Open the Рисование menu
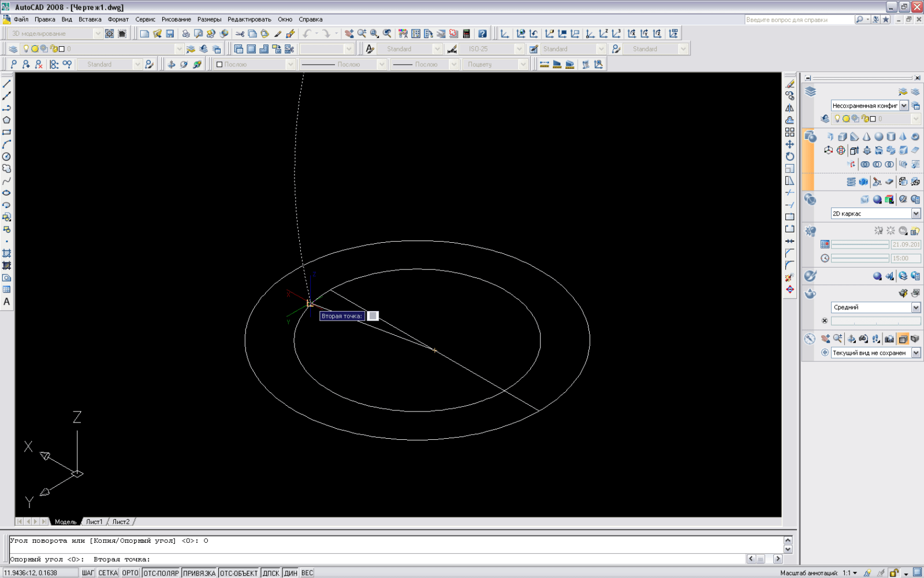 [x=176, y=19]
